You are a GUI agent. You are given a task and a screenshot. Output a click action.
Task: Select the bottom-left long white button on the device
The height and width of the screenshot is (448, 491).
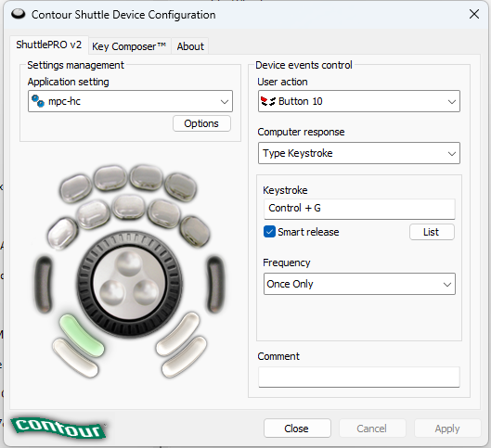[75, 358]
